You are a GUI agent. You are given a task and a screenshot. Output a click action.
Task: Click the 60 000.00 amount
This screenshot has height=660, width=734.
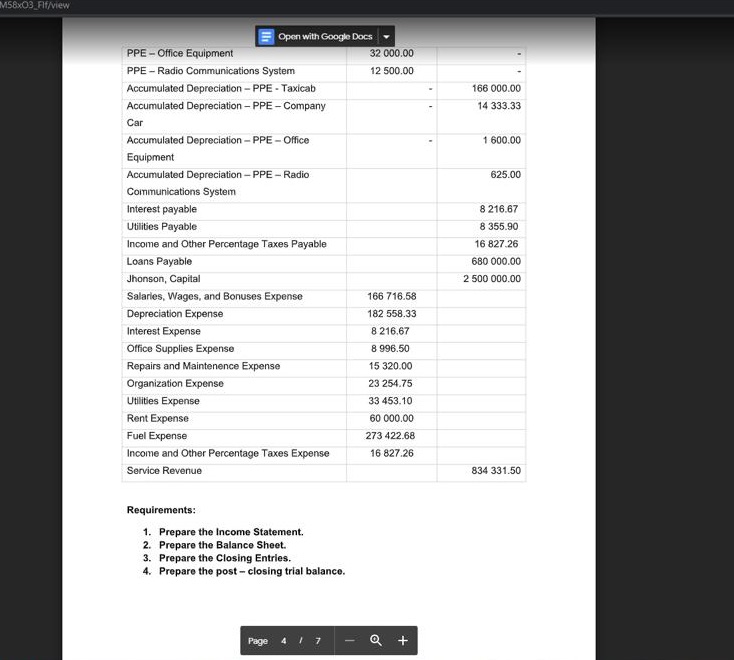(x=392, y=418)
